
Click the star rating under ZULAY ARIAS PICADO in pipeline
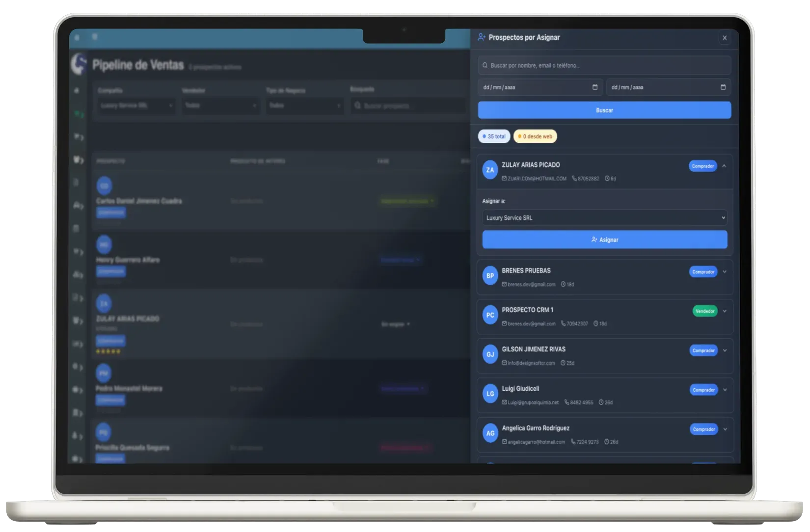(108, 351)
